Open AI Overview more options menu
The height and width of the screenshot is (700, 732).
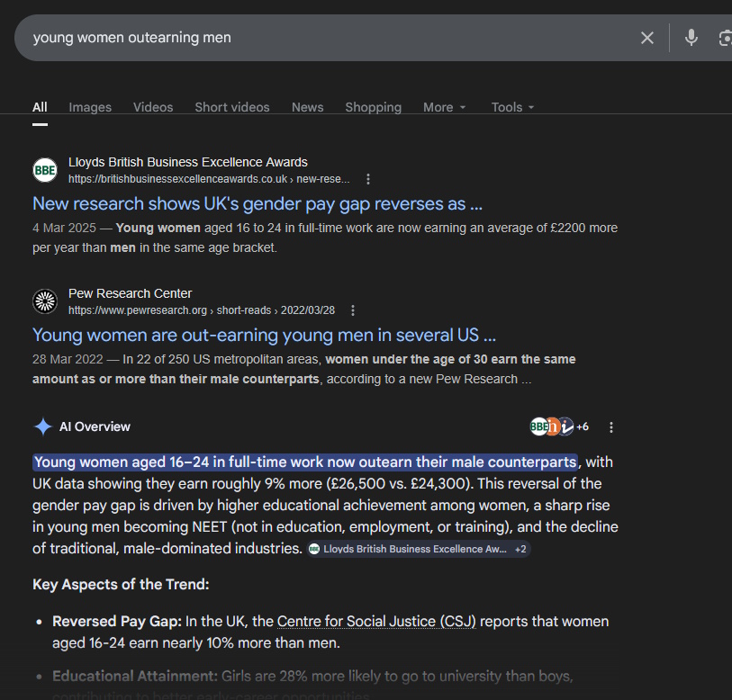click(x=611, y=427)
